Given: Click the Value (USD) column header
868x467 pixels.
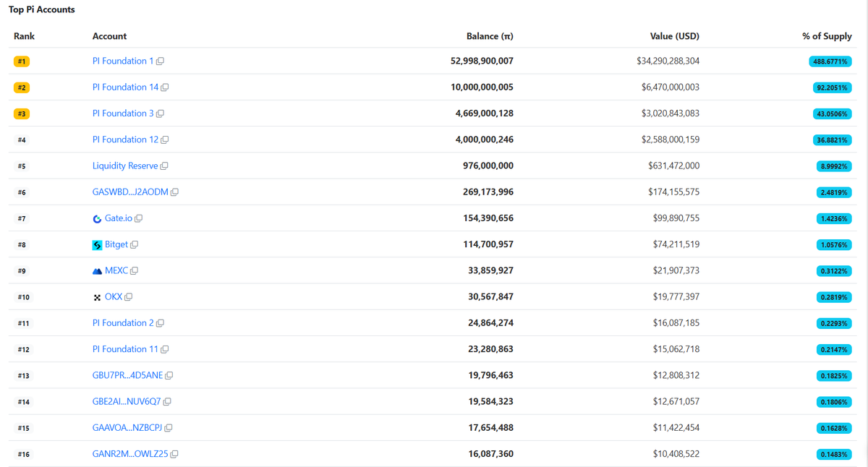Looking at the screenshot, I should click(x=675, y=36).
